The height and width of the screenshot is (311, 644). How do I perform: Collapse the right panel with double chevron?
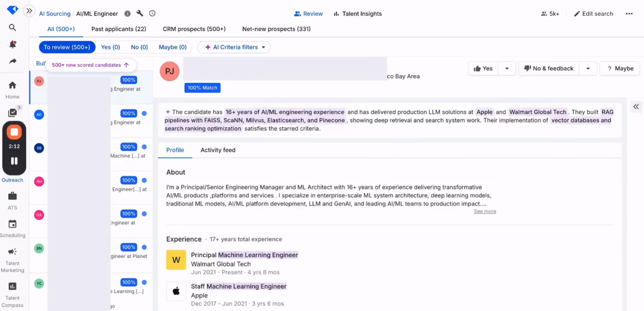coord(636,107)
